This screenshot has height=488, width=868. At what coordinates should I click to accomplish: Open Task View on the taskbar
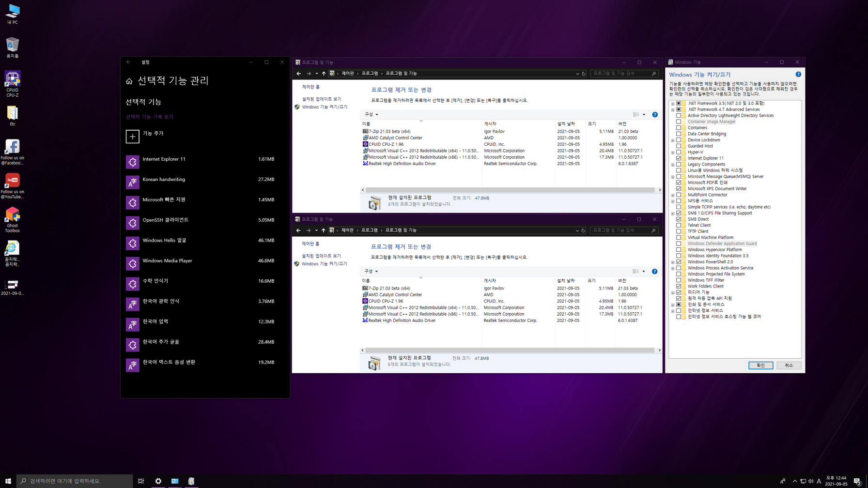[x=141, y=481]
